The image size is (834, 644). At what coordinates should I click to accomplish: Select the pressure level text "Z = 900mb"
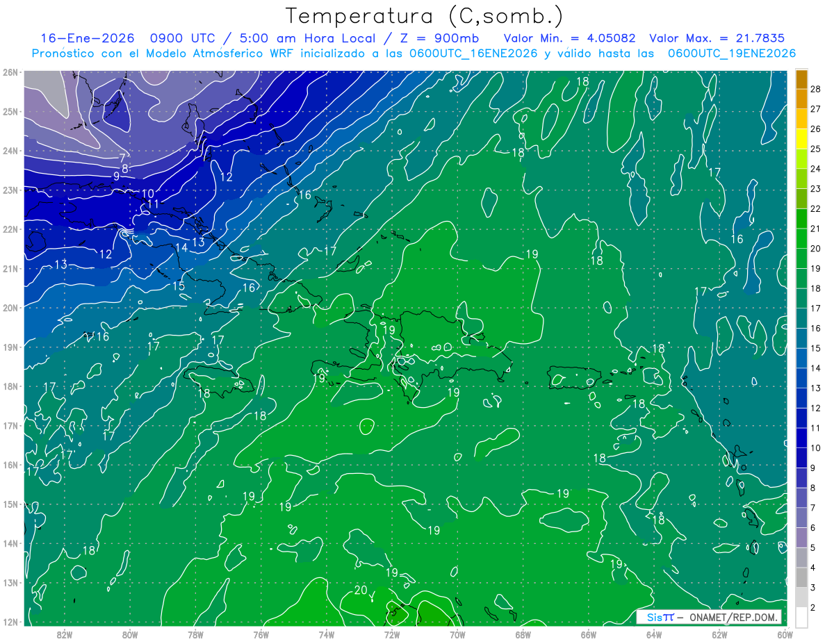(x=439, y=38)
